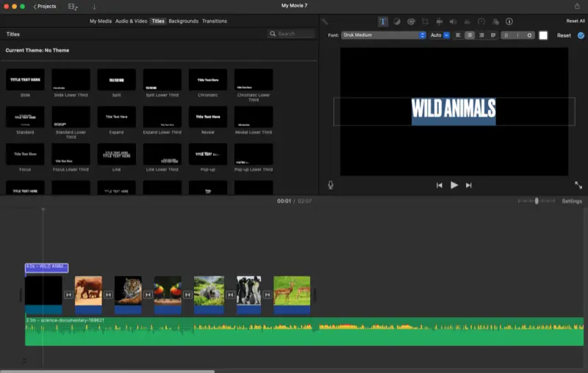Screen dimensions: 588x373
Task: Open the timeline Settings popover
Action: pyautogui.click(x=572, y=201)
